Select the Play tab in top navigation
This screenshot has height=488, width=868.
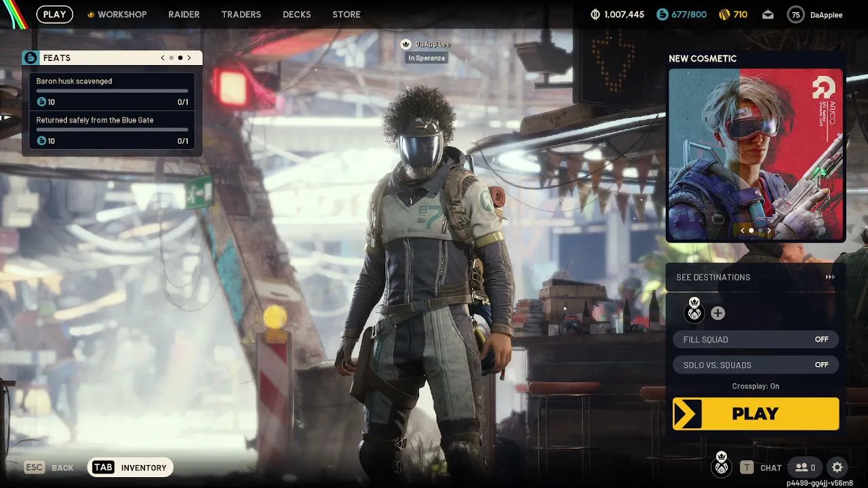pyautogui.click(x=55, y=14)
